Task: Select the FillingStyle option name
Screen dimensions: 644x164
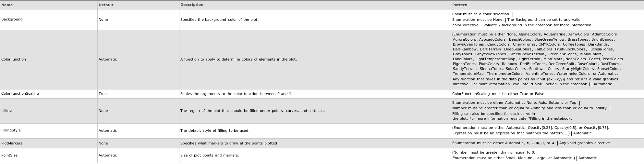Action: click(x=11, y=130)
